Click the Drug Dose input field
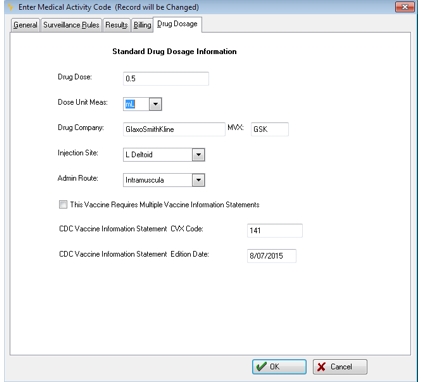The width and height of the screenshot is (421, 382). click(x=166, y=79)
